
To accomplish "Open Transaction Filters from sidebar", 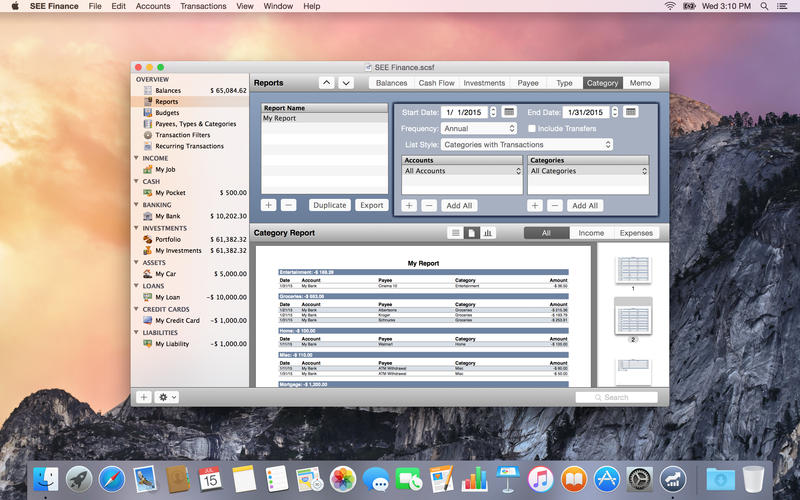I will coord(182,135).
